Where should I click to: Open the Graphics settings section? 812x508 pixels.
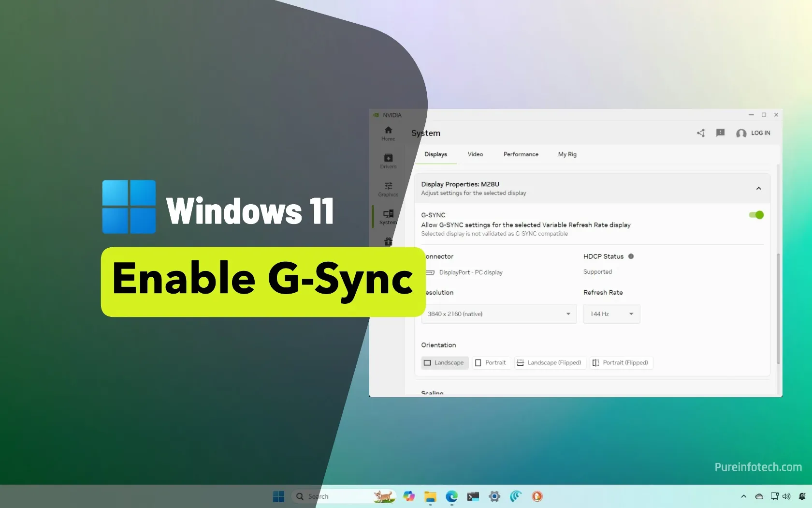(388, 189)
